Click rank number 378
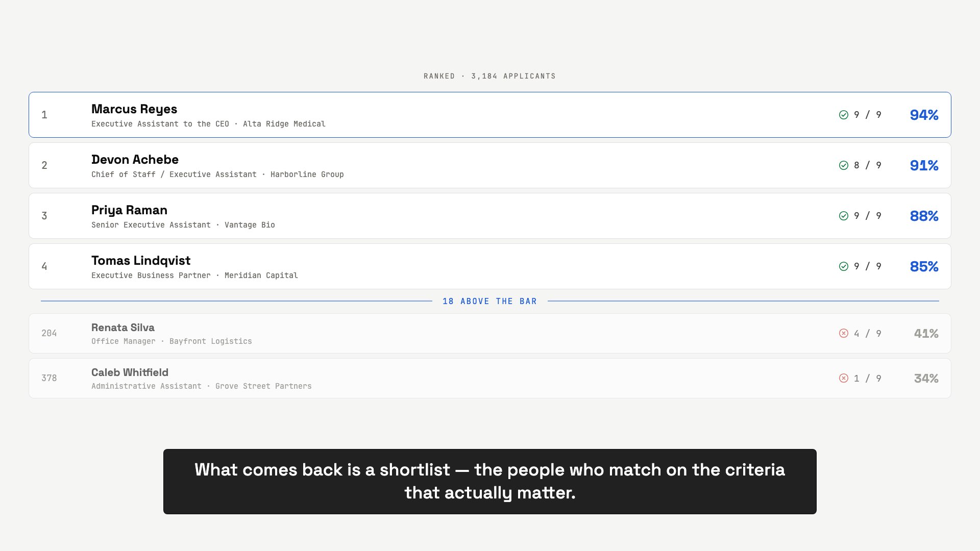Image resolution: width=980 pixels, height=551 pixels. (49, 378)
